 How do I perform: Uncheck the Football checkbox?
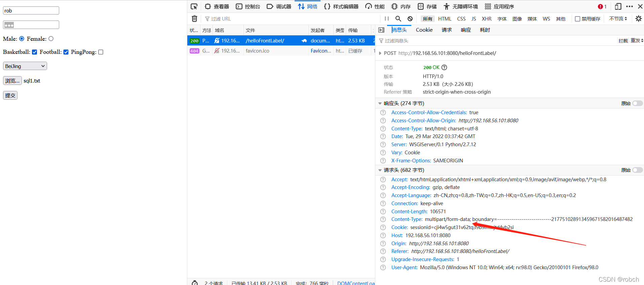point(66,52)
